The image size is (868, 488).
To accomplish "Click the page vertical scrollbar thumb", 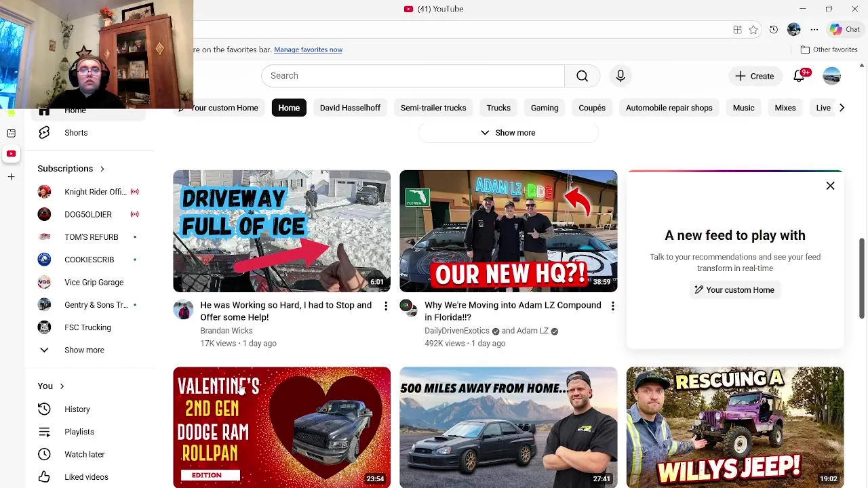I will coord(862,278).
